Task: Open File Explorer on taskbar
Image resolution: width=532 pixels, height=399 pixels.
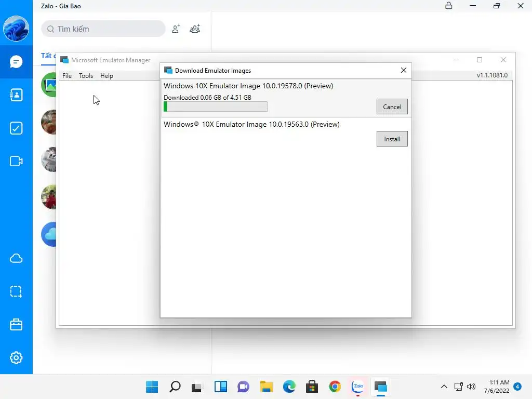Action: [267, 387]
